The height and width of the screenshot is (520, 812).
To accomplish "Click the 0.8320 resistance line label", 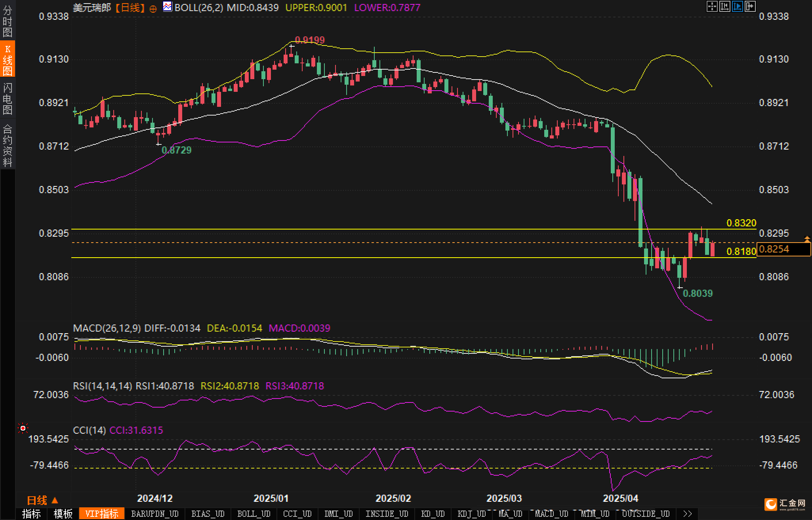I will pyautogui.click(x=741, y=223).
